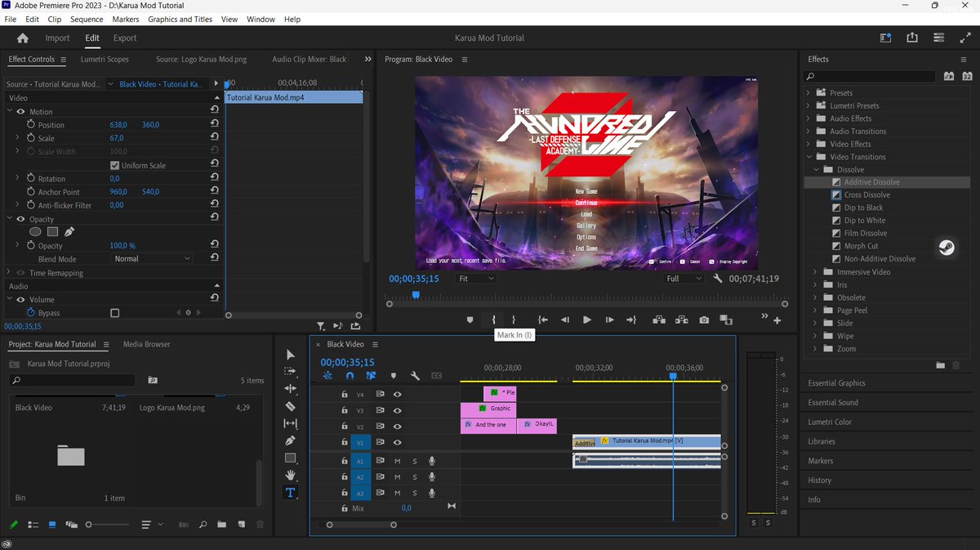Switch Project panel to list view
The width and height of the screenshot is (980, 550).
pyautogui.click(x=33, y=524)
